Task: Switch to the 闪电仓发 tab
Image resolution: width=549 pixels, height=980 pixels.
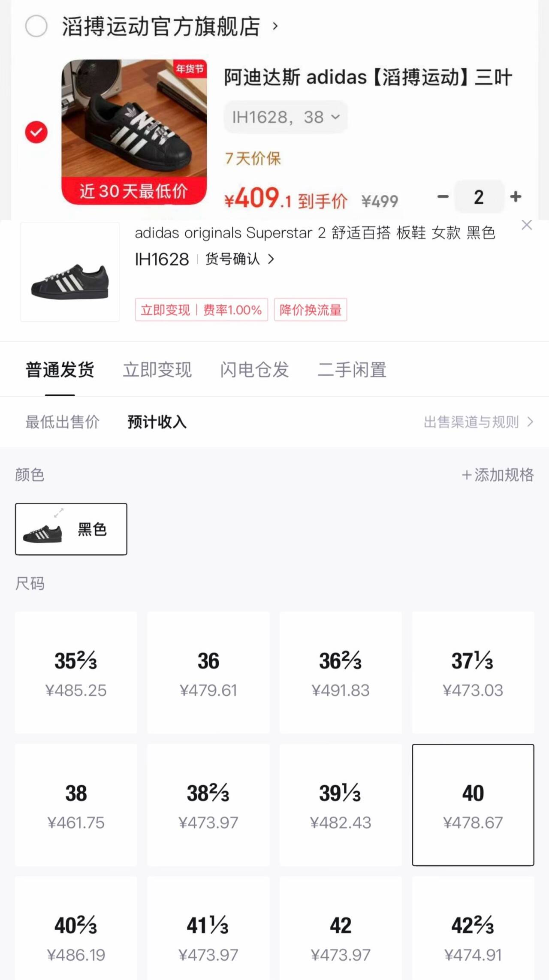Action: point(254,370)
